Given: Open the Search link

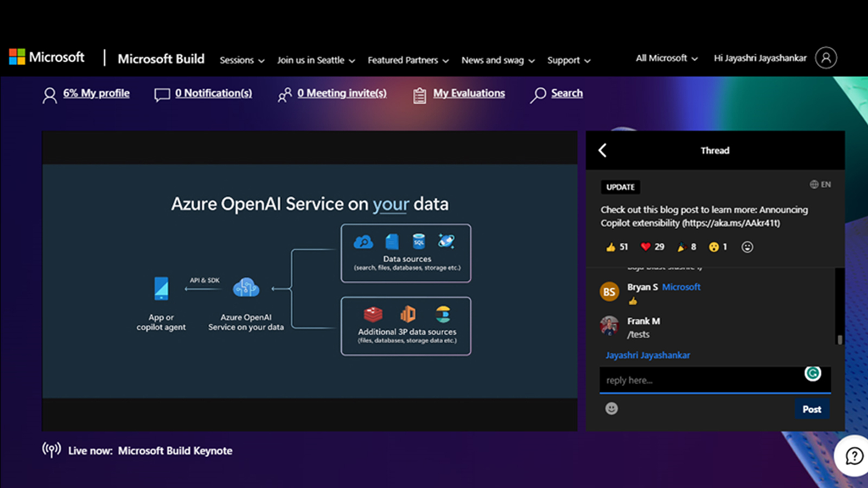Looking at the screenshot, I should (x=567, y=93).
